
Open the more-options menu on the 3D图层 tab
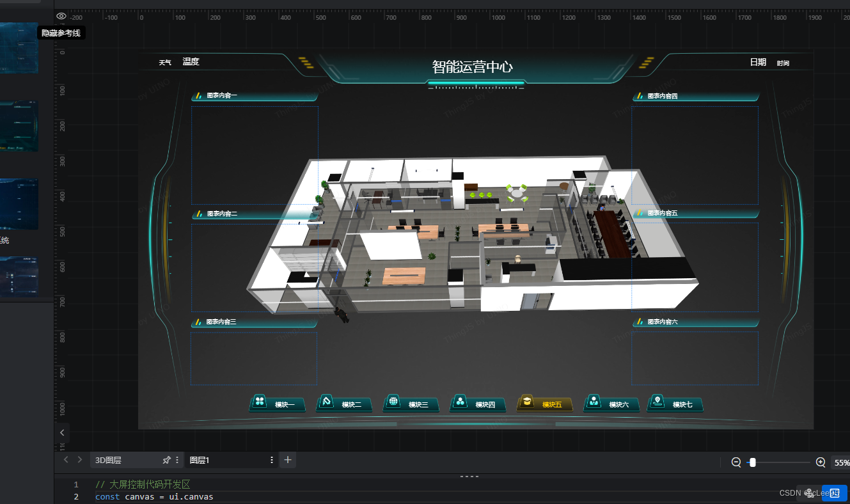click(x=177, y=460)
